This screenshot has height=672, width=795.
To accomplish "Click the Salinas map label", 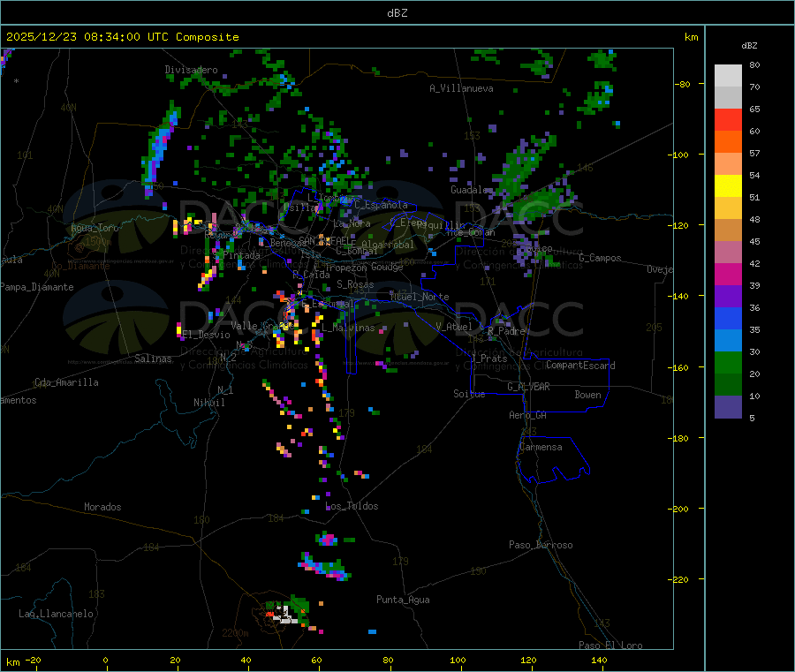I will (x=153, y=359).
